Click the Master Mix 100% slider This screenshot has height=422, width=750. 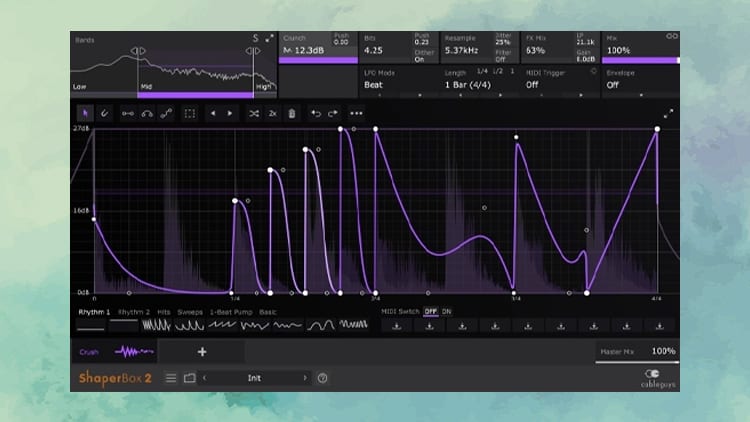coord(637,352)
